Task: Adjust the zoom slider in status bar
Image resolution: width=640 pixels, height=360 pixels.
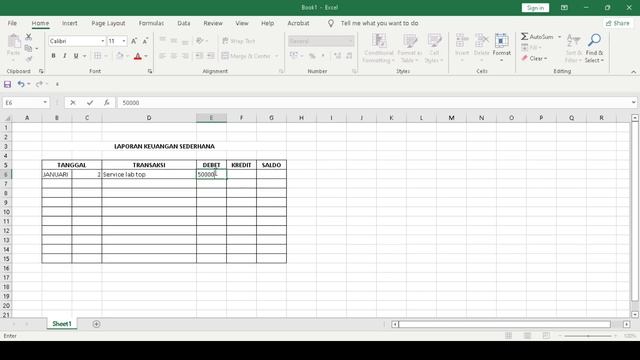Action: (x=588, y=336)
